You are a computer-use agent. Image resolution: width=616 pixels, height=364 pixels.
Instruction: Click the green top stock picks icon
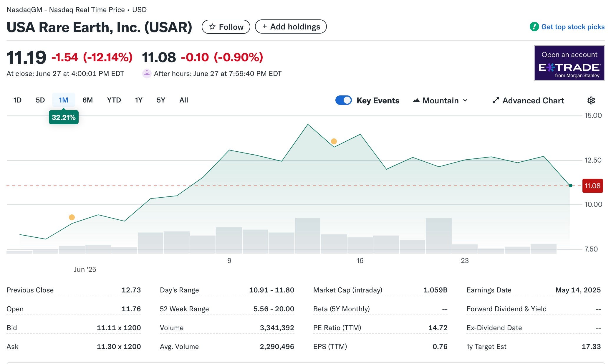point(534,27)
